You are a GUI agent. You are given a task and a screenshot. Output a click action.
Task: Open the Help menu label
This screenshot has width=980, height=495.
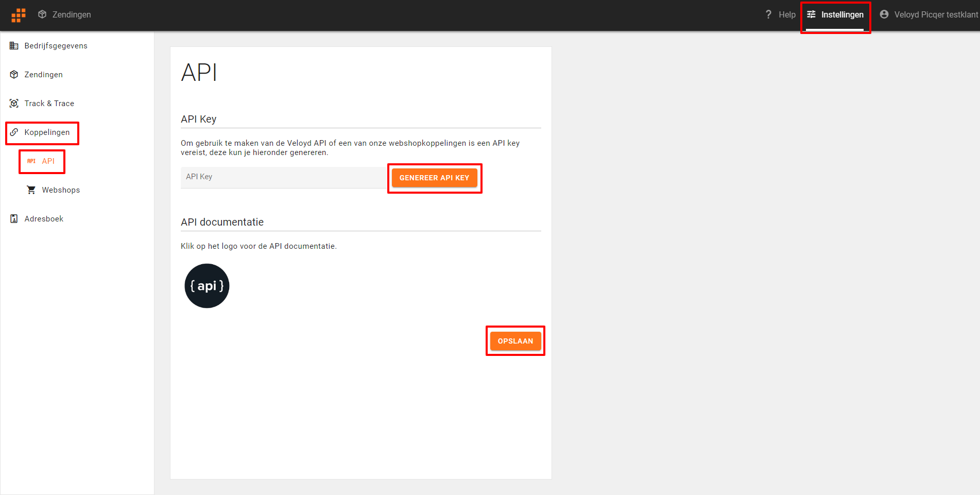[787, 14]
